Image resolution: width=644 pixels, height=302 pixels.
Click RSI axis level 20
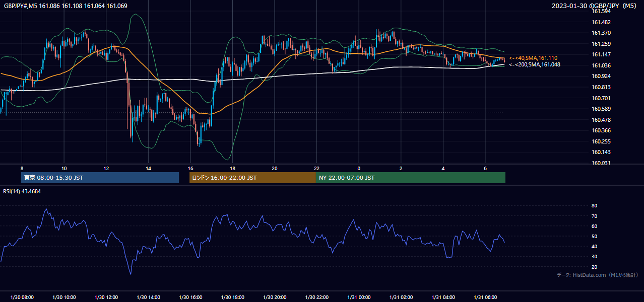point(595,267)
